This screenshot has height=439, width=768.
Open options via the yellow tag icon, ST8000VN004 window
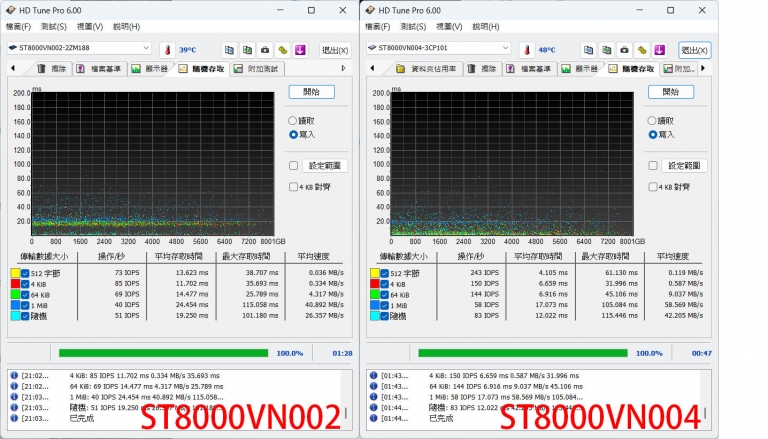click(x=642, y=49)
